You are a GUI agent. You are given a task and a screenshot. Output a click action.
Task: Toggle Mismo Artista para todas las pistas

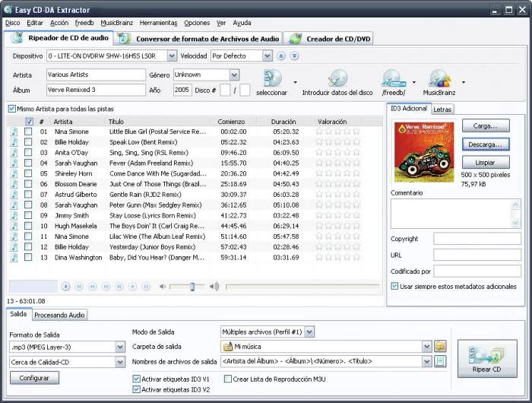click(x=12, y=109)
